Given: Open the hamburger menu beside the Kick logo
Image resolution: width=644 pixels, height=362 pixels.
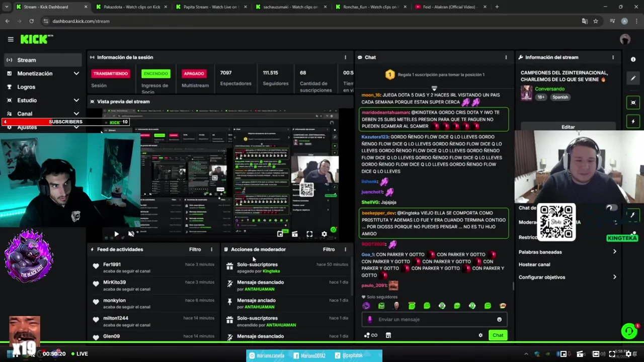Looking at the screenshot, I should coord(11,39).
